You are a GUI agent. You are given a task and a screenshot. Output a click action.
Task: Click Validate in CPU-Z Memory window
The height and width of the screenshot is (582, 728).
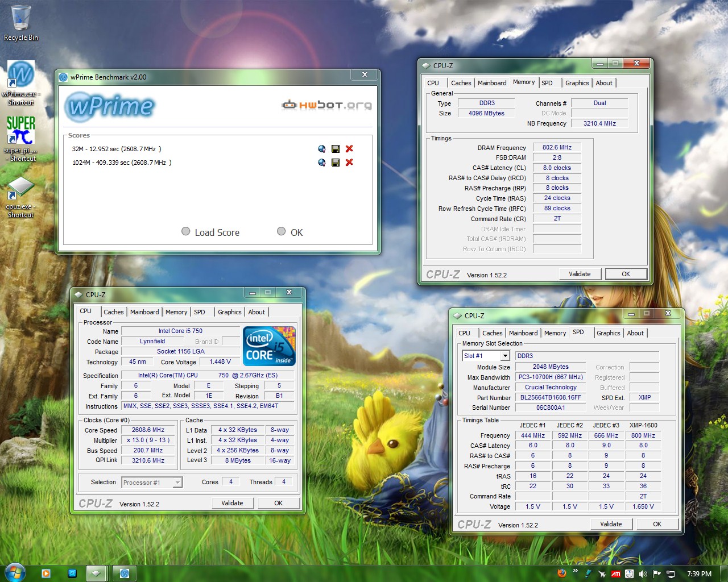tap(580, 274)
